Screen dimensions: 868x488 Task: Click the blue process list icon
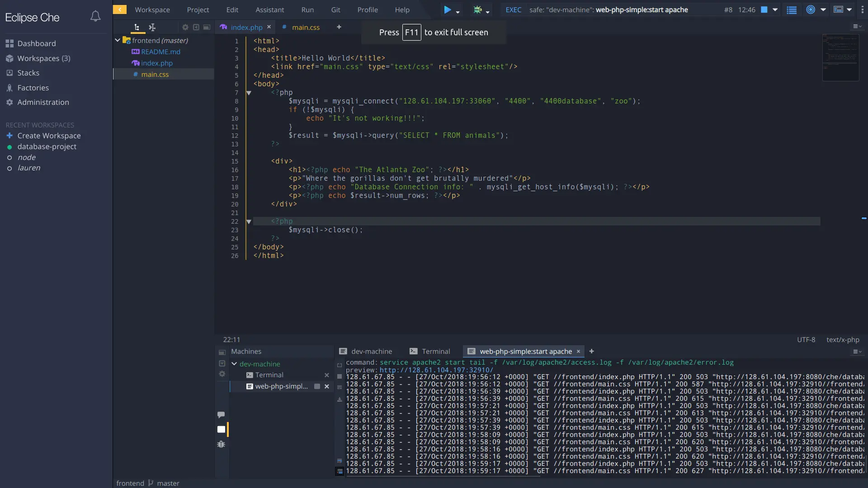pos(792,9)
